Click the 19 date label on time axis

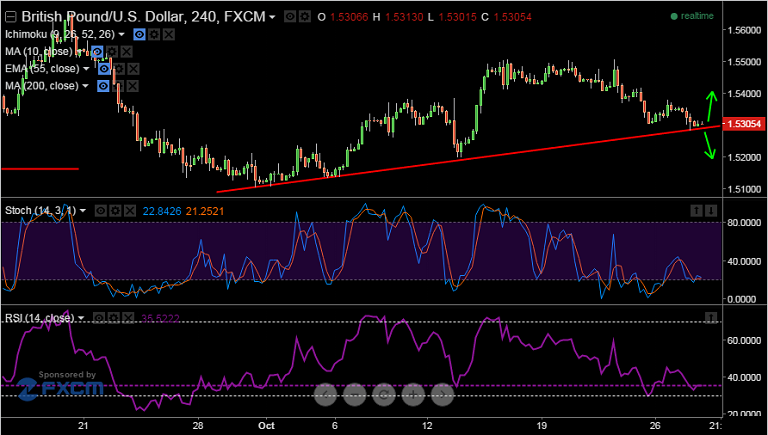[x=541, y=425]
